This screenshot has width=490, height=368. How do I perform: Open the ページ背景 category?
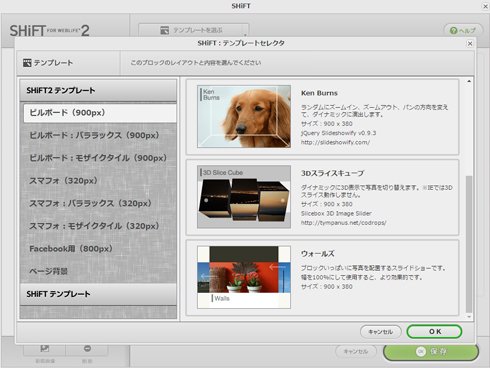point(48,271)
